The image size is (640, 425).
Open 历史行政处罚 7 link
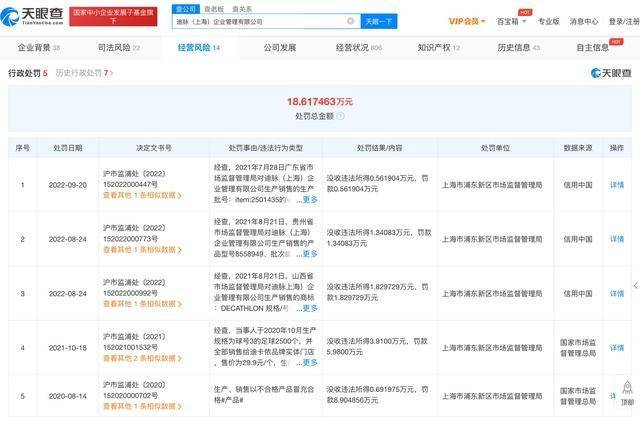tap(84, 73)
